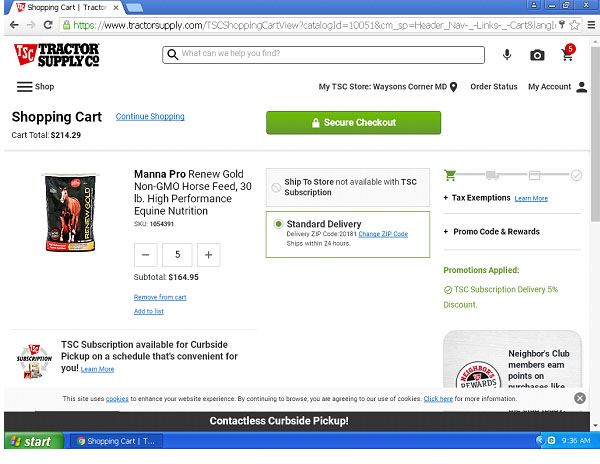Increase quantity with the plus button

coord(209,255)
